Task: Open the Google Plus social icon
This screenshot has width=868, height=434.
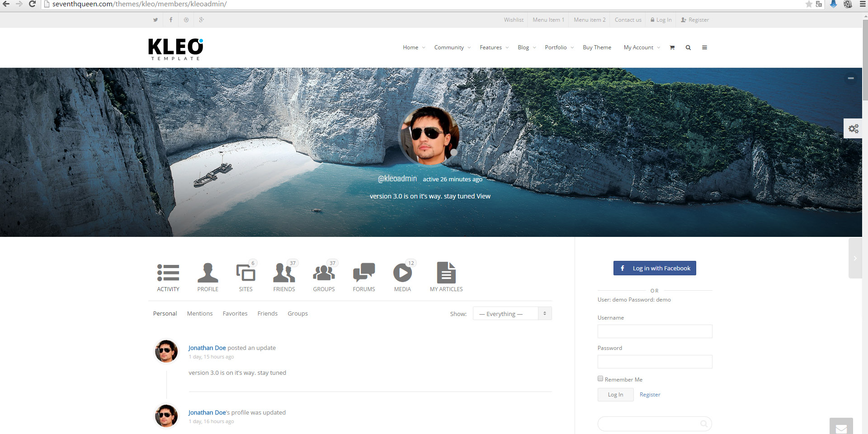Action: tap(202, 20)
